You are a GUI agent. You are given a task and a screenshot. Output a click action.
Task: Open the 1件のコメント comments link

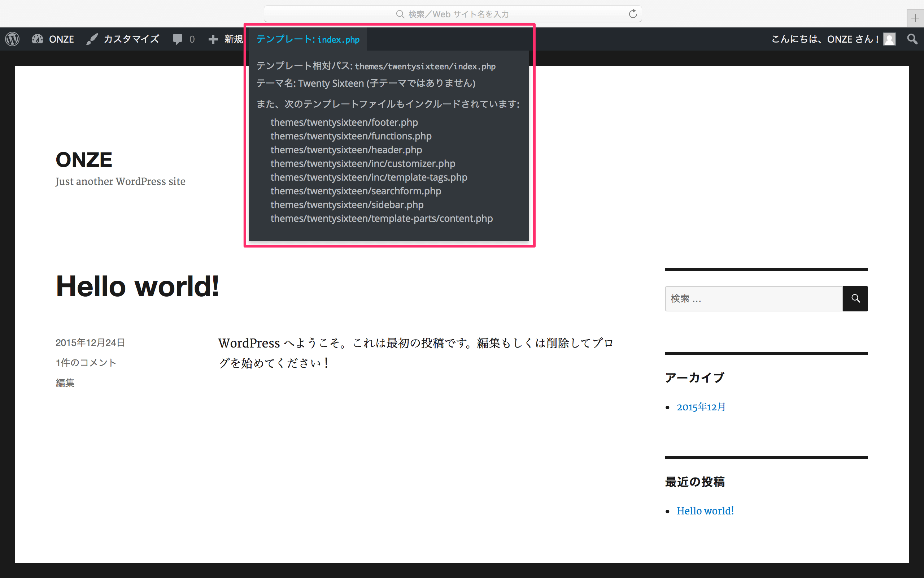click(x=86, y=362)
